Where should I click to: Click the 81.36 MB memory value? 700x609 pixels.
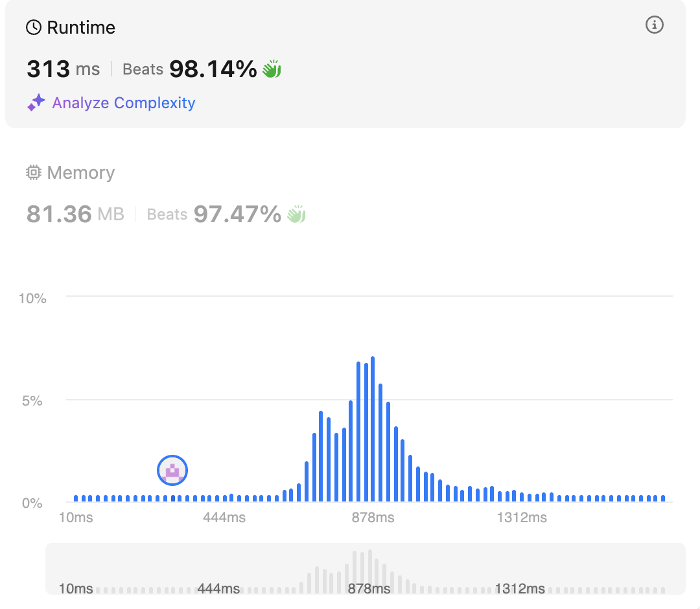tap(75, 214)
